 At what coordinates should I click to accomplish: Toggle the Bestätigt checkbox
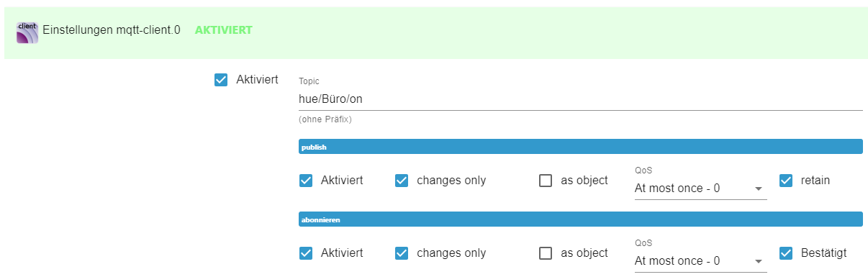786,253
